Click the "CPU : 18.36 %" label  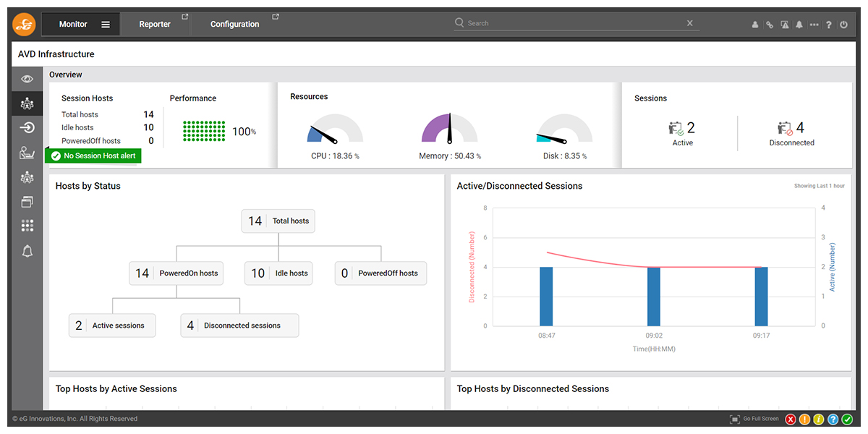[x=335, y=156]
